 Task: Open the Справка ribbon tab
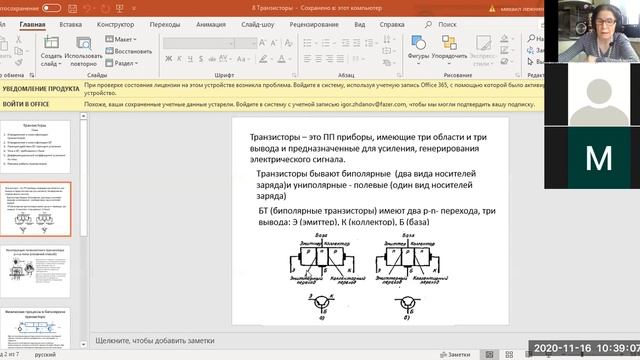[x=392, y=24]
